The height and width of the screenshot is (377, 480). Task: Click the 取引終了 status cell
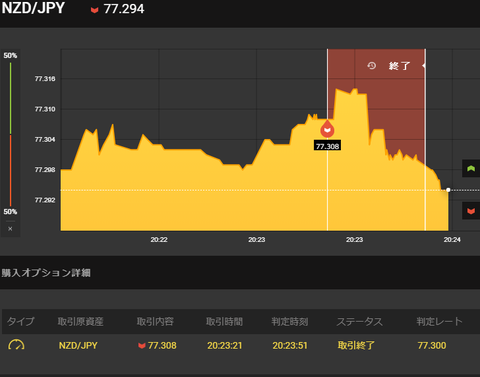click(356, 345)
